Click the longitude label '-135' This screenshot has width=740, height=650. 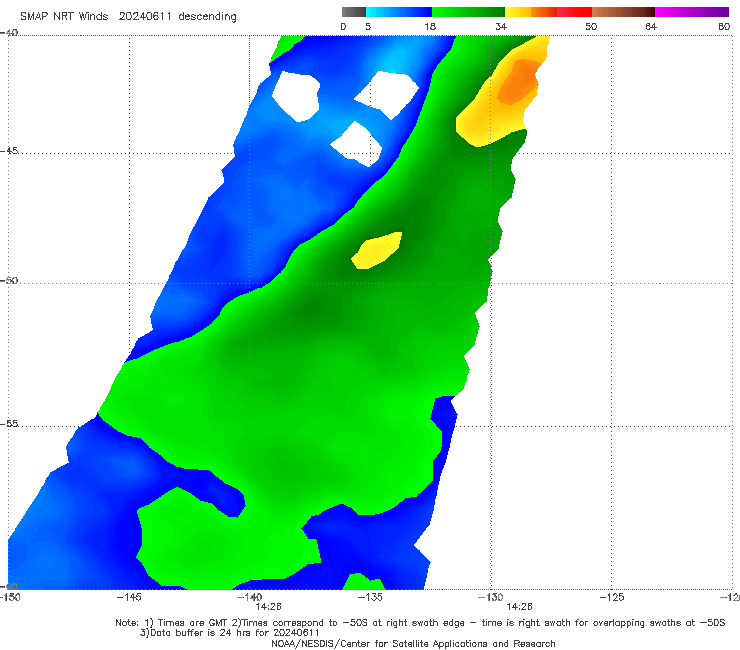tap(370, 597)
